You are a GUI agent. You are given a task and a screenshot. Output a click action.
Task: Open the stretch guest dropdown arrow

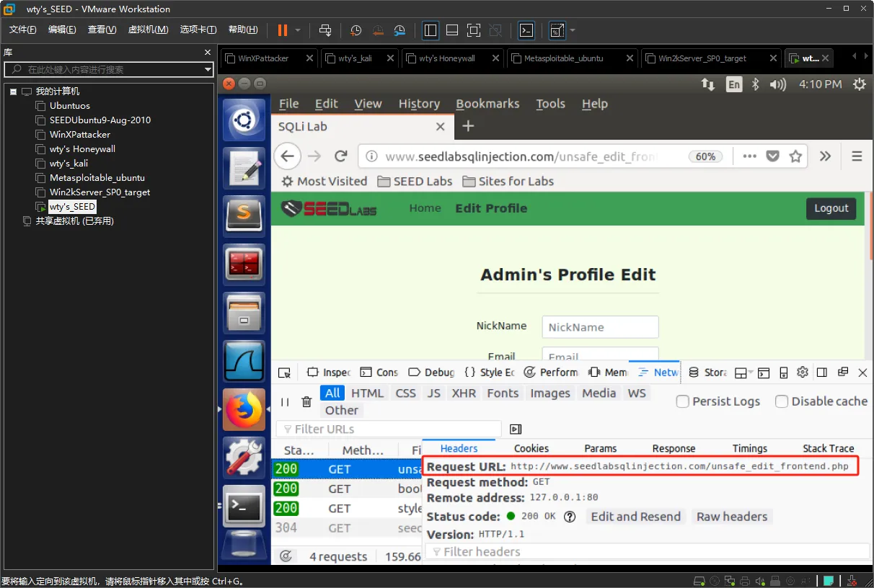pos(573,30)
